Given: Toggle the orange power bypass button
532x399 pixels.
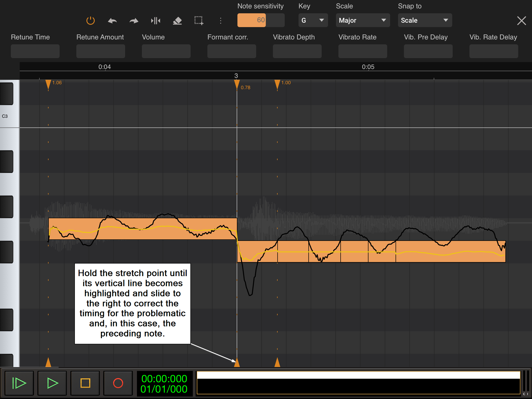Looking at the screenshot, I should pos(90,21).
